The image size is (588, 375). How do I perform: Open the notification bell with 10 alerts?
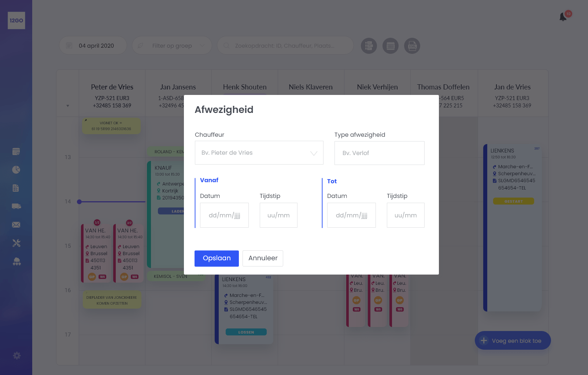[x=563, y=16]
